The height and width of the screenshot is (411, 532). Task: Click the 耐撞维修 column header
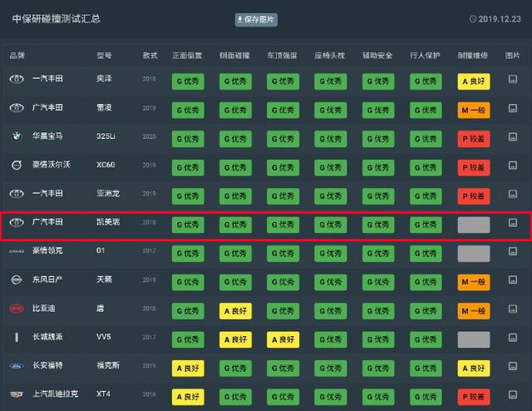pos(473,56)
